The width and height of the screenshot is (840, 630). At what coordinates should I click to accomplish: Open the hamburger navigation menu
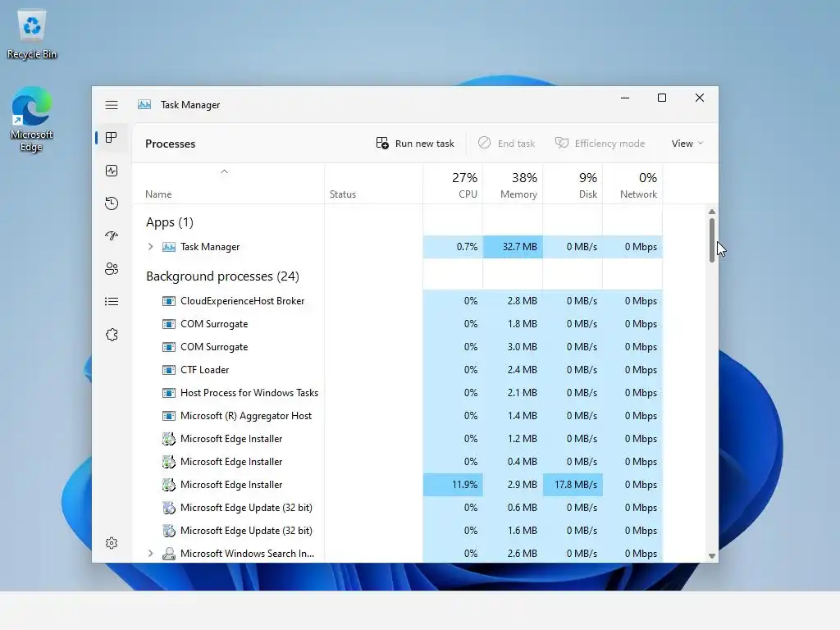(x=112, y=105)
